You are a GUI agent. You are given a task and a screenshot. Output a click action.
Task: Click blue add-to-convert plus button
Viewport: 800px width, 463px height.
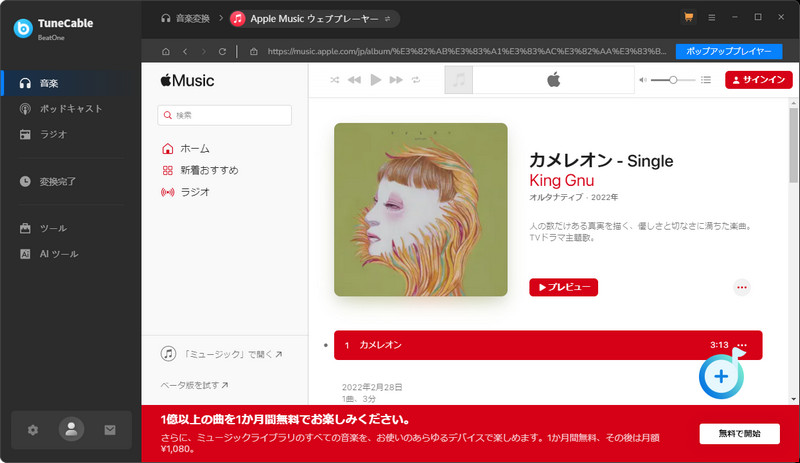(721, 376)
